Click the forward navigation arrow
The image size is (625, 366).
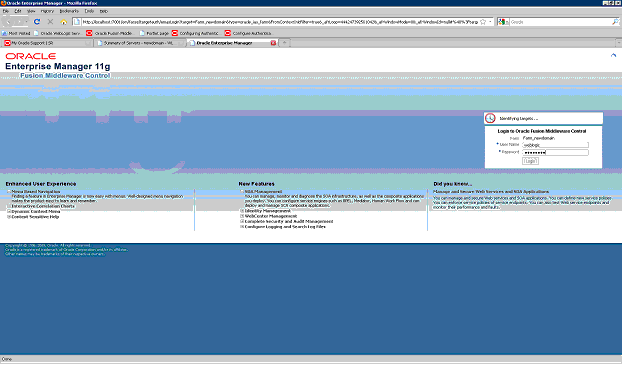point(19,22)
